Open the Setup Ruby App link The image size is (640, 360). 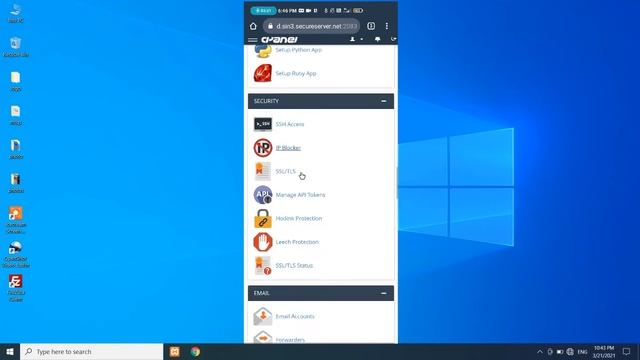point(296,73)
